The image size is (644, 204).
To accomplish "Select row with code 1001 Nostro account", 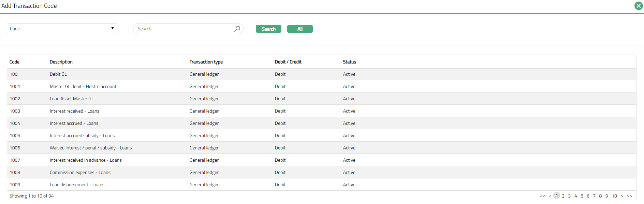I will (83, 86).
